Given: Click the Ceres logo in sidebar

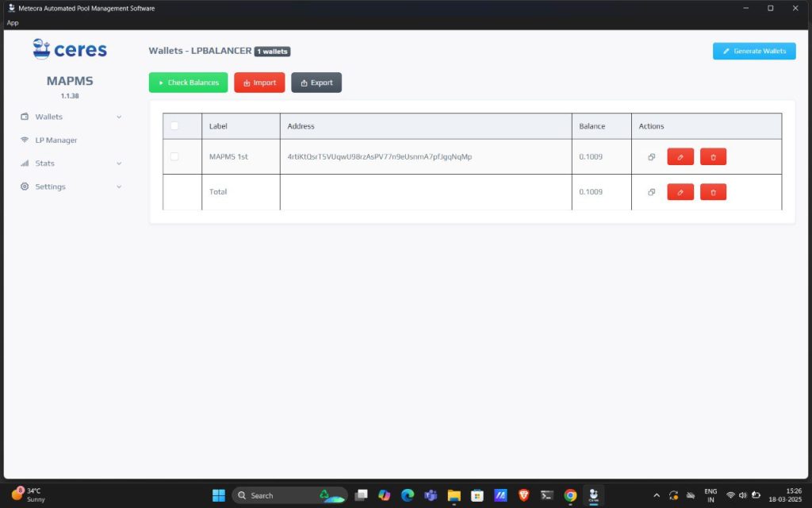Looking at the screenshot, I should 70,50.
